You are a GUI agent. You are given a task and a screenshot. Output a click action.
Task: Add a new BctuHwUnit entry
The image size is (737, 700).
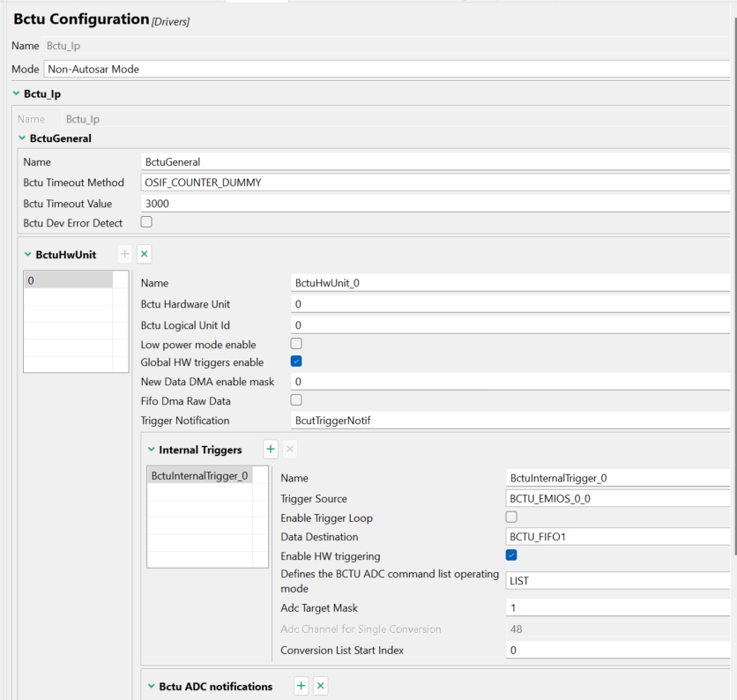(x=125, y=254)
